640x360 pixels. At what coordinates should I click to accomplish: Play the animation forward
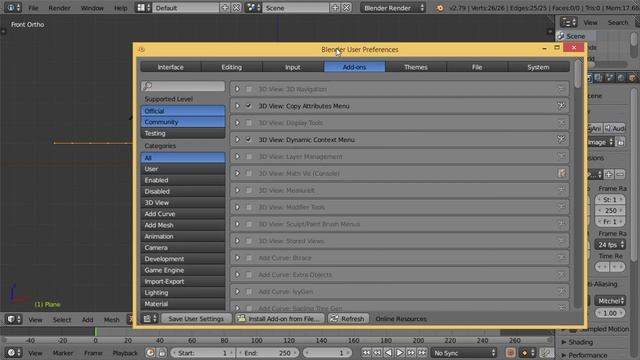coord(399,353)
